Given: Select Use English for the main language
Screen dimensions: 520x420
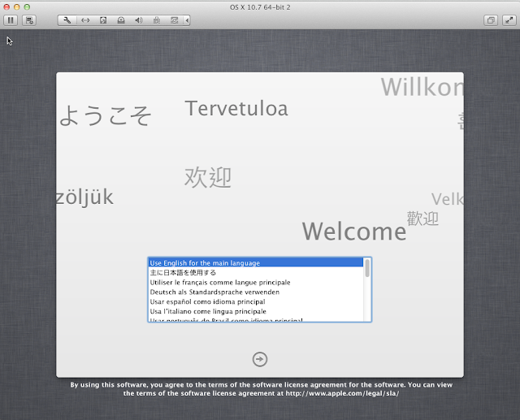Looking at the screenshot, I should tap(255, 263).
